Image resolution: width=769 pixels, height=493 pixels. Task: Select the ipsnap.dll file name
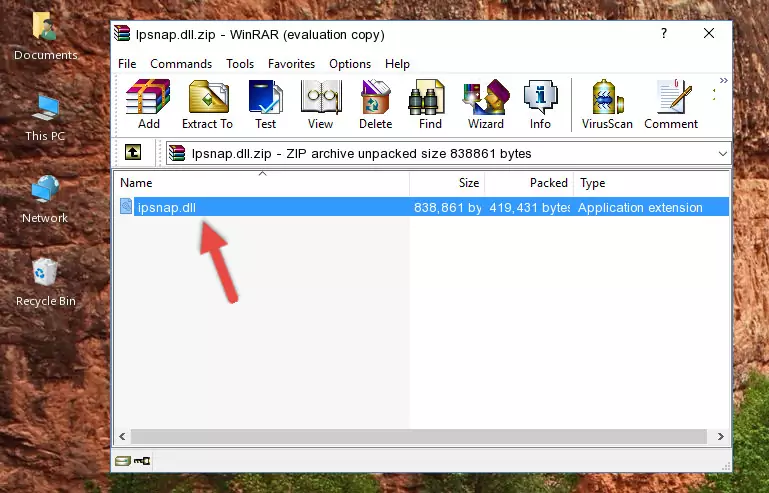[167, 207]
